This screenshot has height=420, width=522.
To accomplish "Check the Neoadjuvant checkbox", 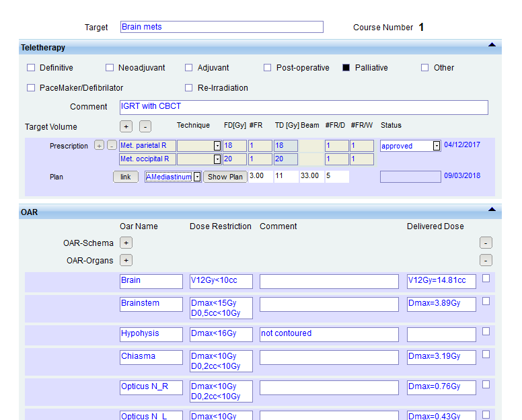I will click(110, 67).
